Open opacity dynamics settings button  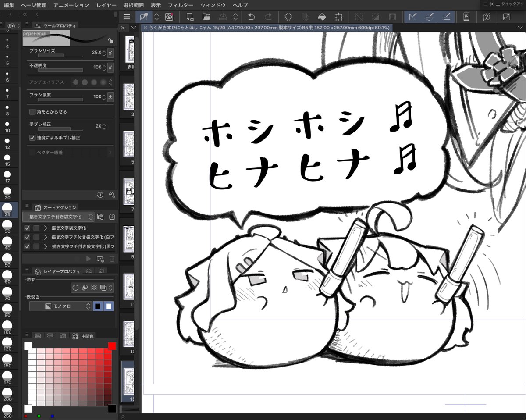coord(110,68)
